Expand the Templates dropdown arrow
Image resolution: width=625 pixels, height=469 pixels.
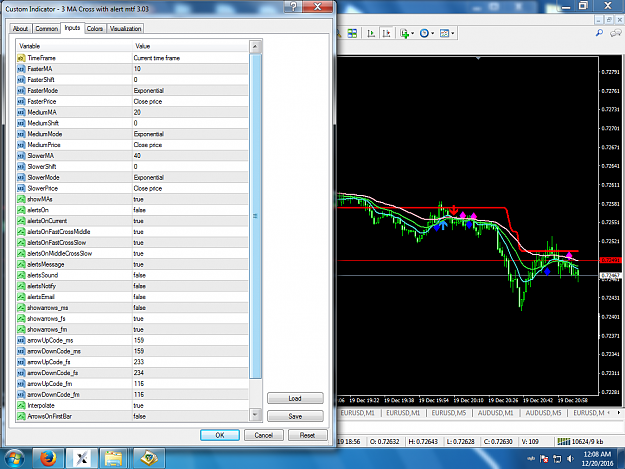[x=452, y=33]
